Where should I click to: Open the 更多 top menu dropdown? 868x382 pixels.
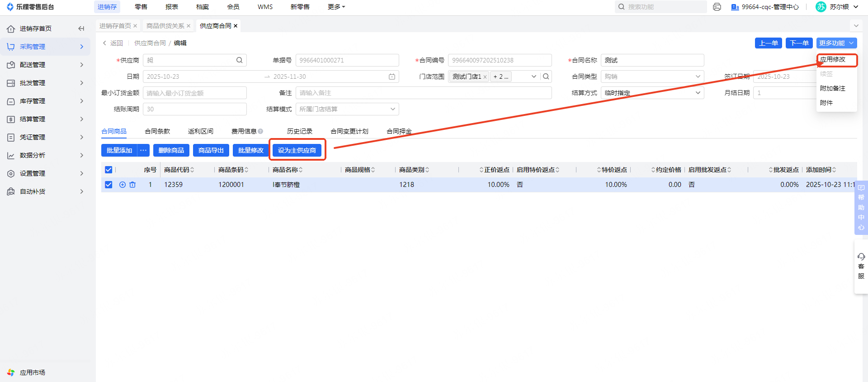click(x=336, y=7)
